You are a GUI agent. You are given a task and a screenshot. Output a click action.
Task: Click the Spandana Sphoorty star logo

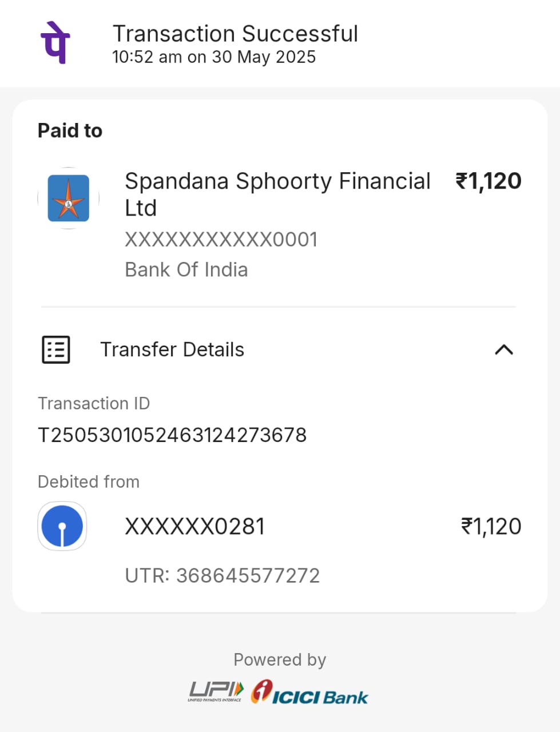coord(69,198)
